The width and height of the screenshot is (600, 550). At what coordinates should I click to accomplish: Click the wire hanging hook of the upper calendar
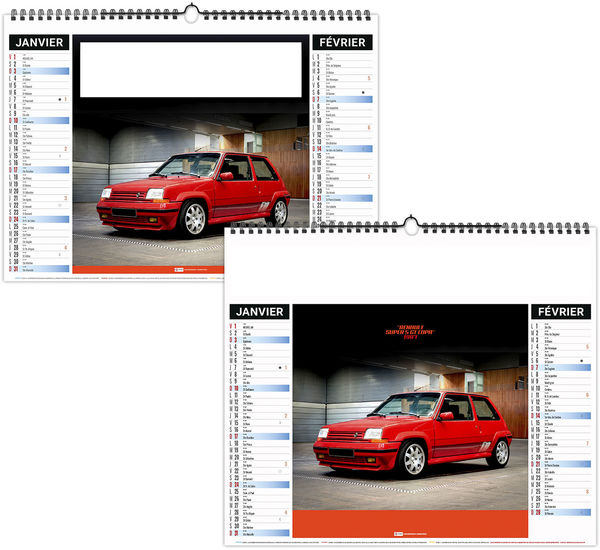point(190,13)
